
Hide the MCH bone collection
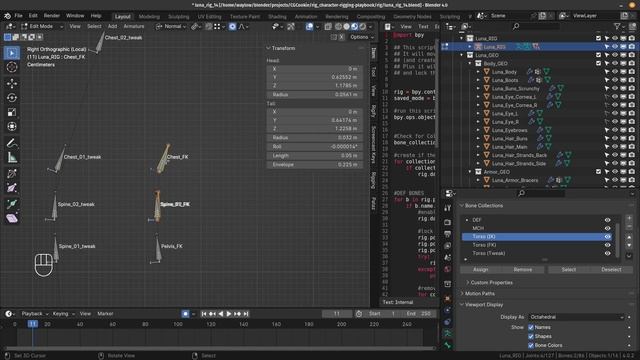pos(607,228)
